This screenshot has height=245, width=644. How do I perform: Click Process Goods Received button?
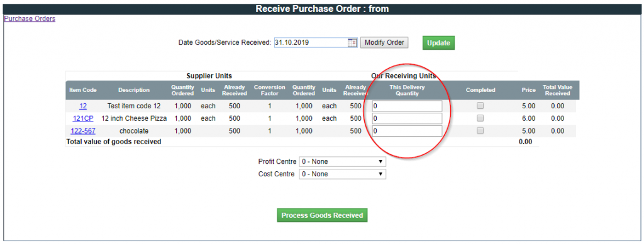pyautogui.click(x=322, y=215)
